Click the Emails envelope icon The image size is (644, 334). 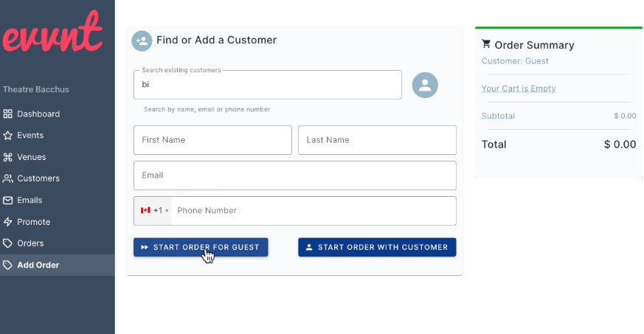8,201
